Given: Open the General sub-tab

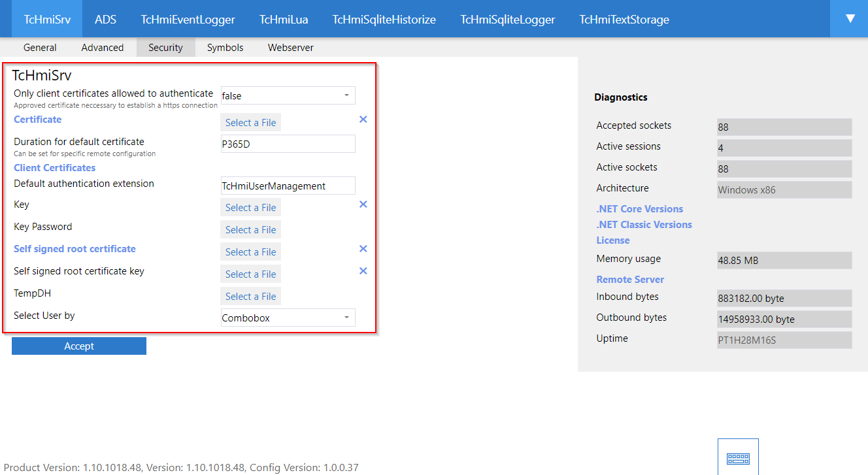Looking at the screenshot, I should point(40,47).
